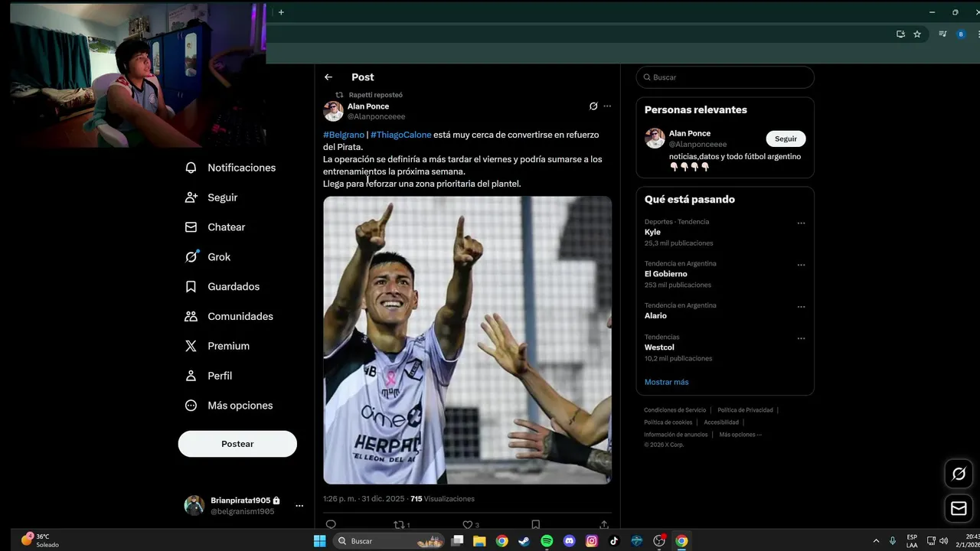The height and width of the screenshot is (551, 980).
Task: Click the reply icon under the post
Action: [x=331, y=525]
